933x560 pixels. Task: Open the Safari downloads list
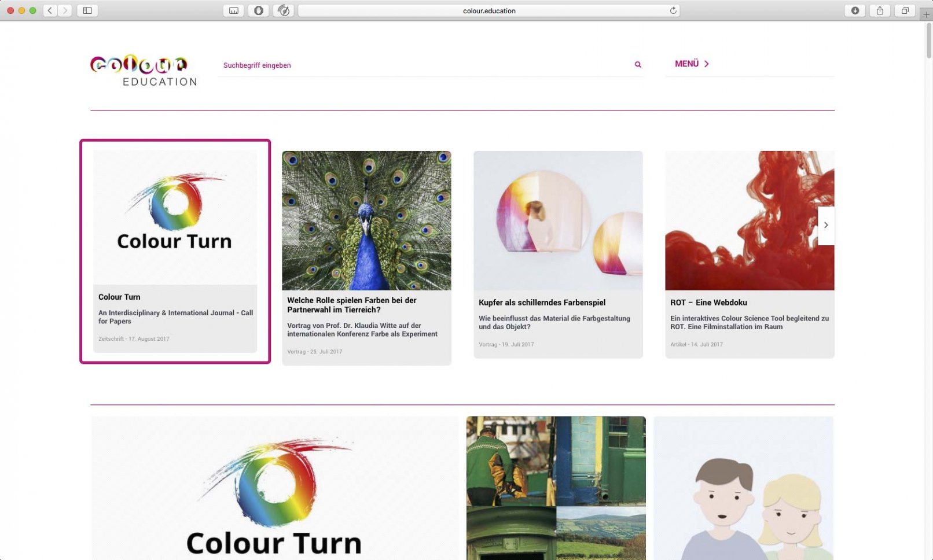coord(855,10)
